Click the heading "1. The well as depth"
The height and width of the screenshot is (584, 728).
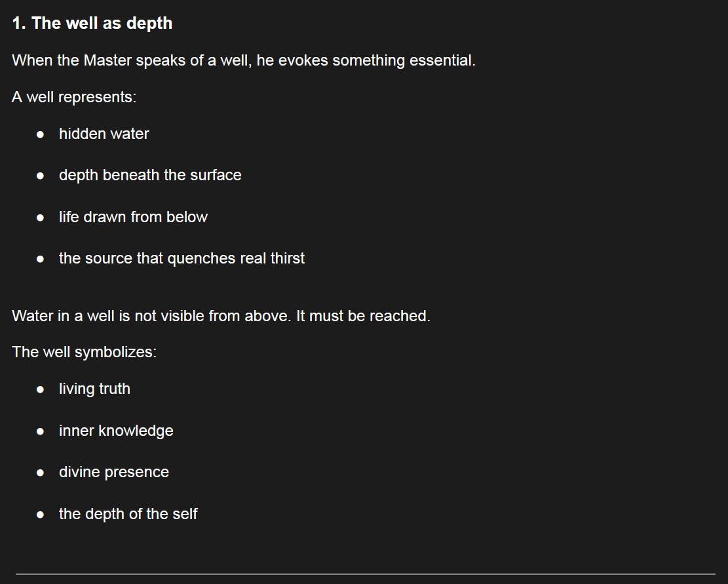(92, 23)
